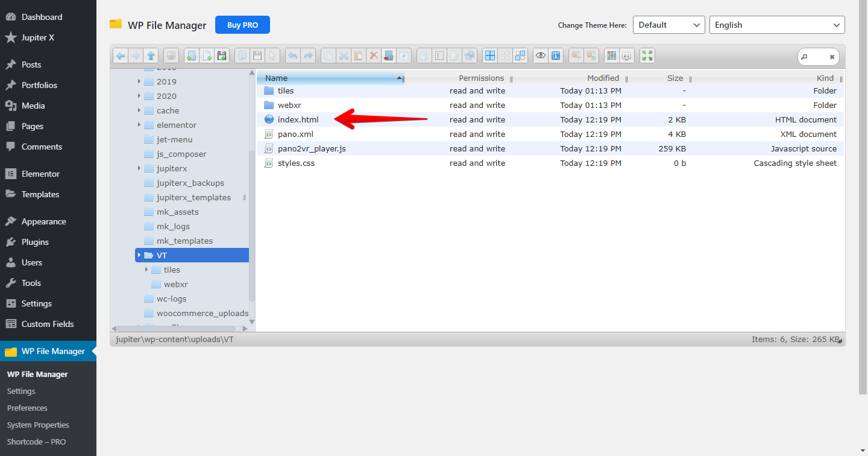The image size is (868, 456).
Task: Expand the cache folder in tree
Action: 139,110
